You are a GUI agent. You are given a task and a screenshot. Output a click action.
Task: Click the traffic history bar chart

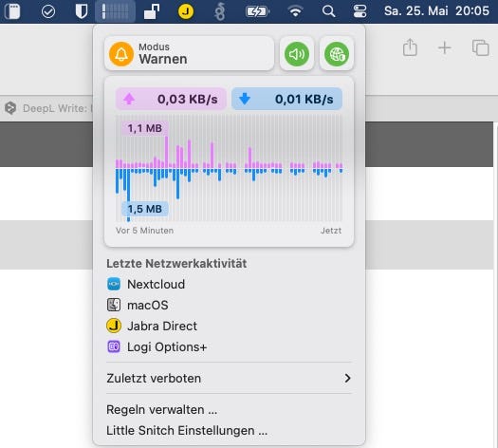tap(229, 168)
